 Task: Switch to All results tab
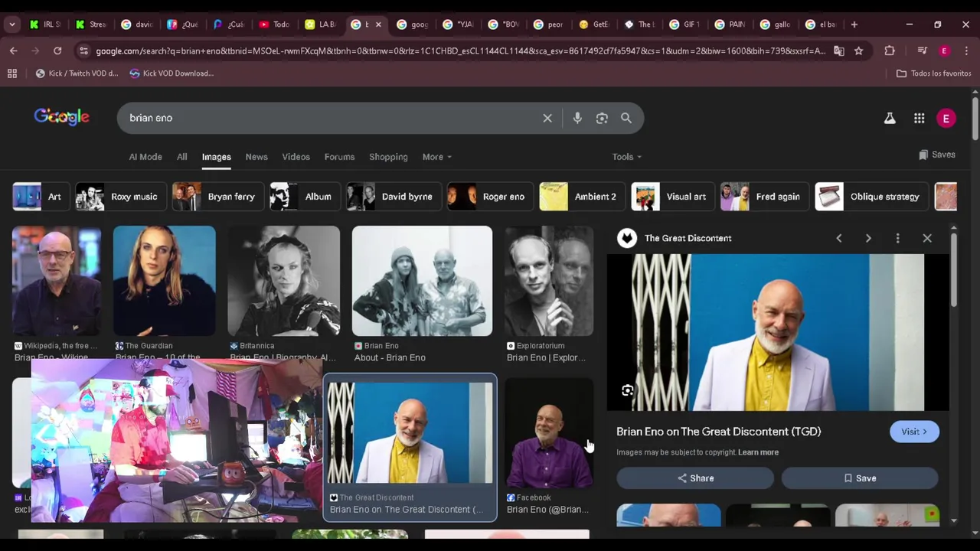181,157
